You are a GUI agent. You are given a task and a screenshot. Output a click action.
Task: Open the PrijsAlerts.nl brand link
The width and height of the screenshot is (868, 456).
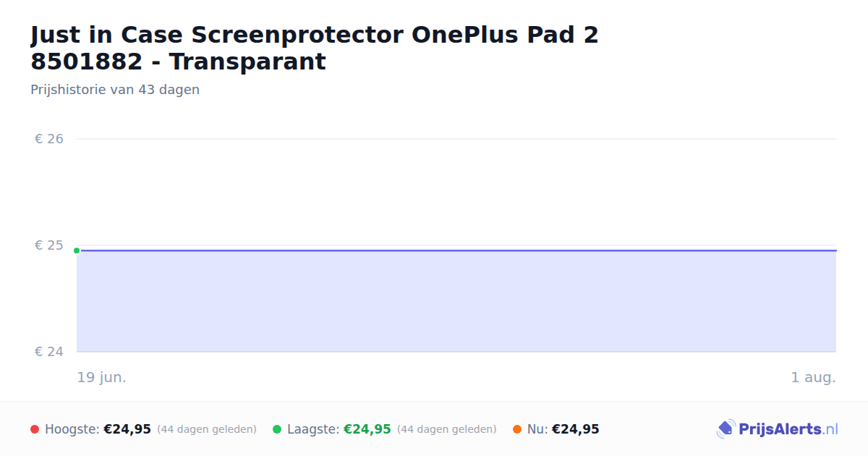coord(778,429)
